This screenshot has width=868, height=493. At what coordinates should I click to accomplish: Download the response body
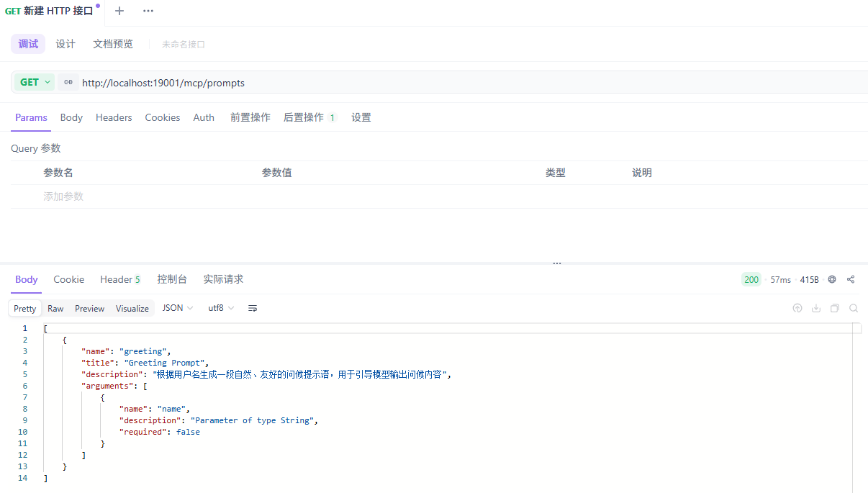click(816, 308)
